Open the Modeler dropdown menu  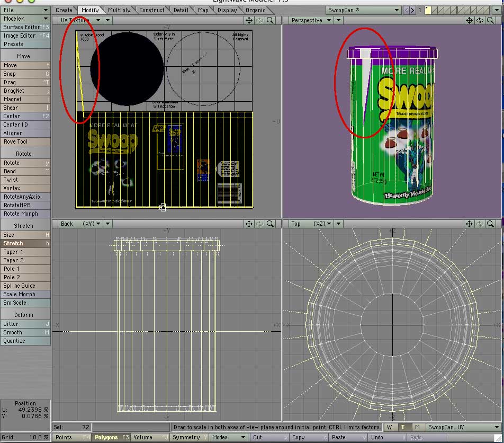click(25, 19)
